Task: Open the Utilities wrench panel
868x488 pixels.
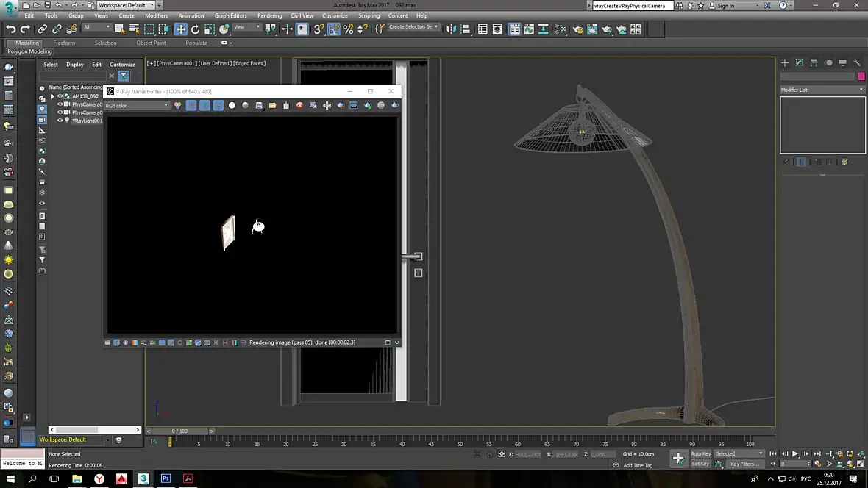Action: [x=857, y=63]
